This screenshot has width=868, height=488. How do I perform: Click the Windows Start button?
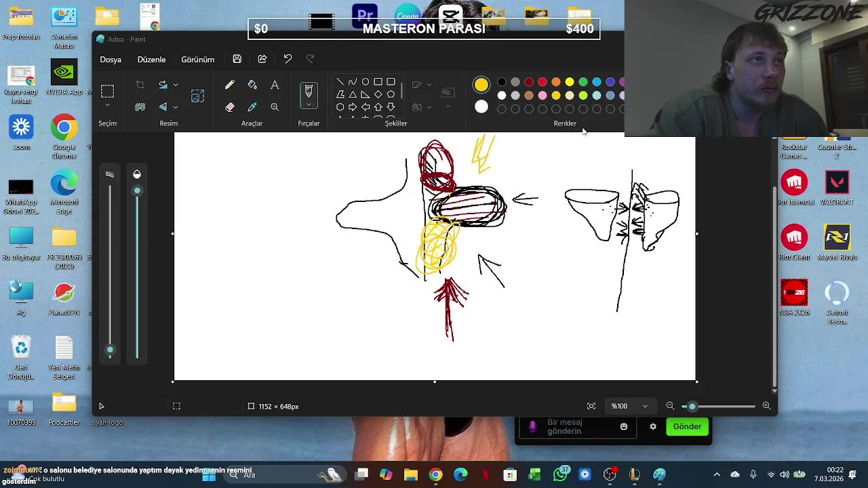coord(209,474)
